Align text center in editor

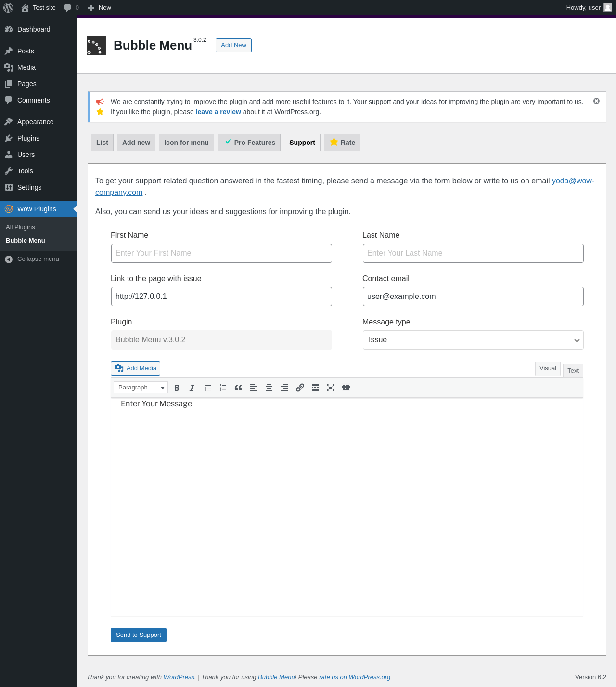pyautogui.click(x=269, y=388)
